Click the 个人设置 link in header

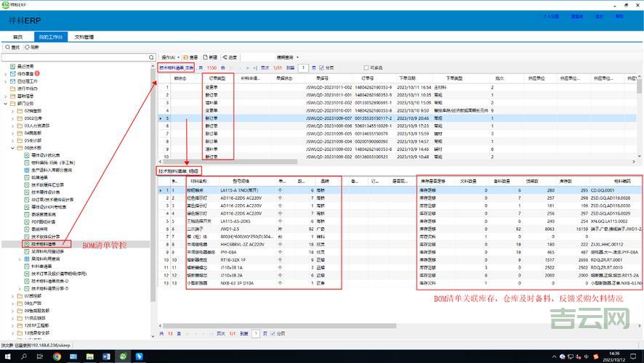[550, 15]
